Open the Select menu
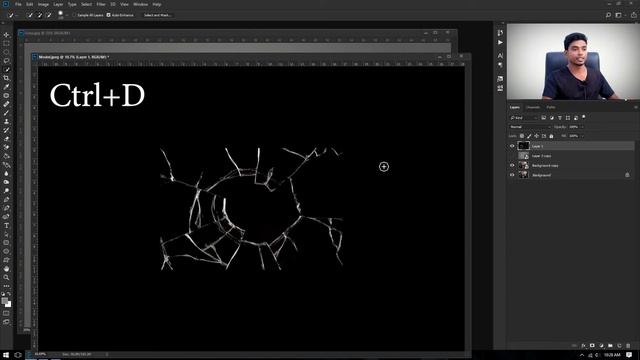Viewport: 640px width, 360px height. 86,4
